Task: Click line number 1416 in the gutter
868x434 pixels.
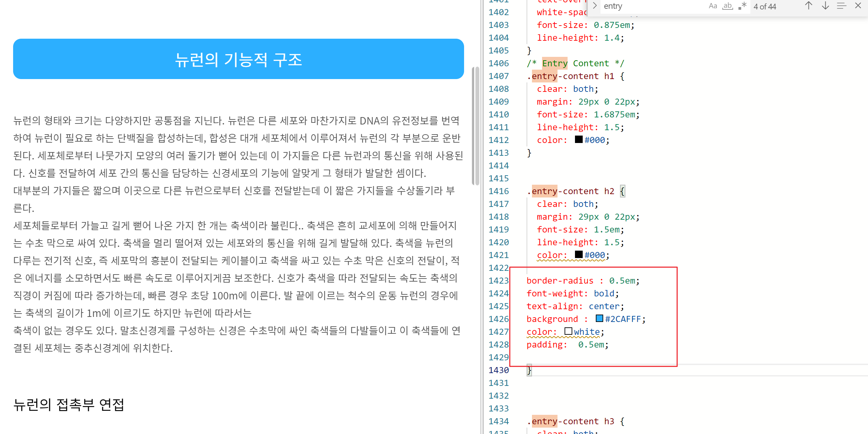Action: [498, 191]
